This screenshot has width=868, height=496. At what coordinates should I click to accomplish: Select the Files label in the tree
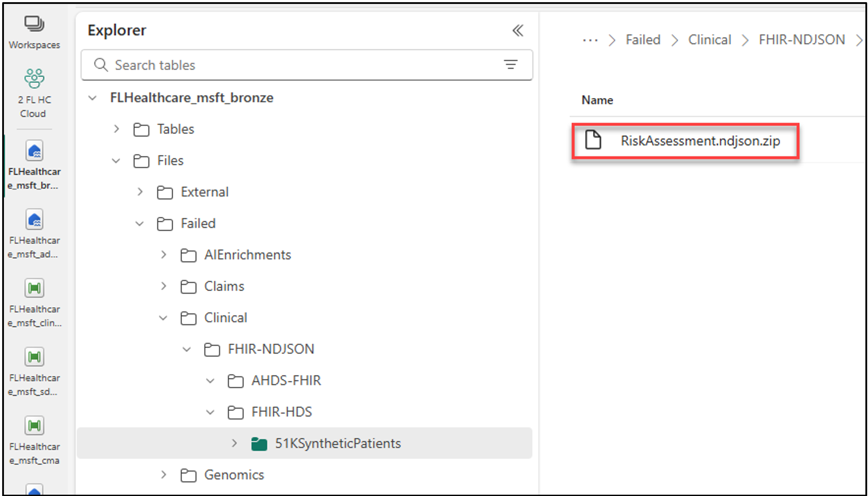click(170, 160)
